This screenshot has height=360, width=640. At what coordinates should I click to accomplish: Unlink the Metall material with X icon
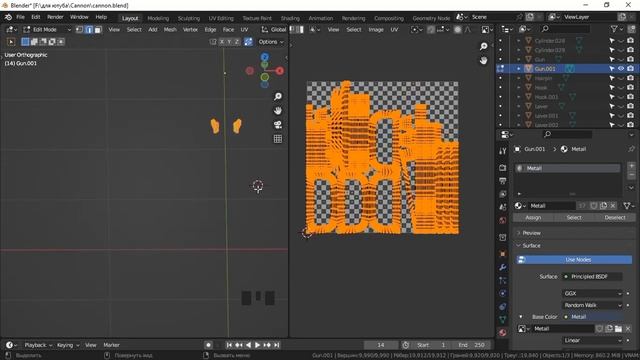pos(613,206)
